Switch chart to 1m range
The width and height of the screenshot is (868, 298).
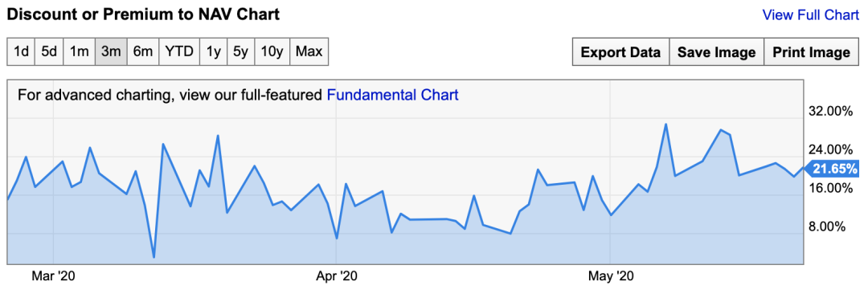click(79, 52)
